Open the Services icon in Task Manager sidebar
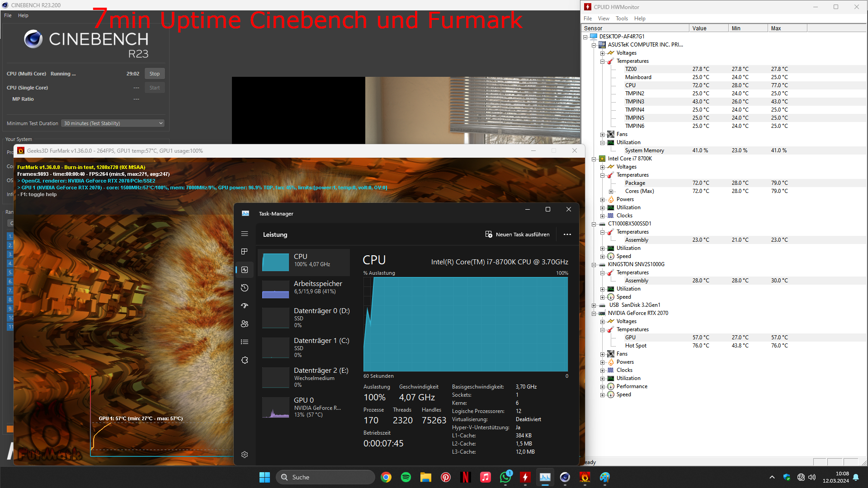Screen dimensions: 868x488 (x=245, y=360)
